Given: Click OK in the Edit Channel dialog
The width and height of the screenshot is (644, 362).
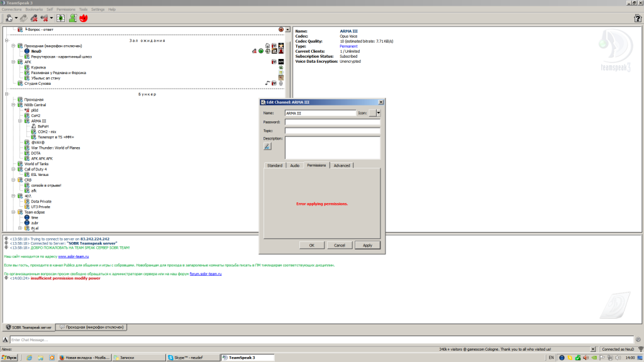Looking at the screenshot, I should [x=312, y=245].
